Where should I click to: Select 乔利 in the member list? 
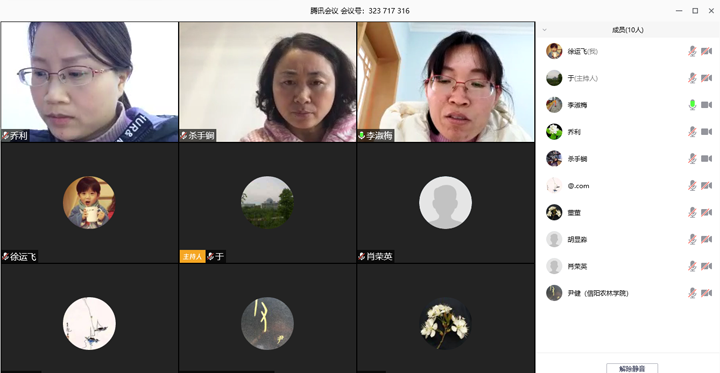pos(628,132)
